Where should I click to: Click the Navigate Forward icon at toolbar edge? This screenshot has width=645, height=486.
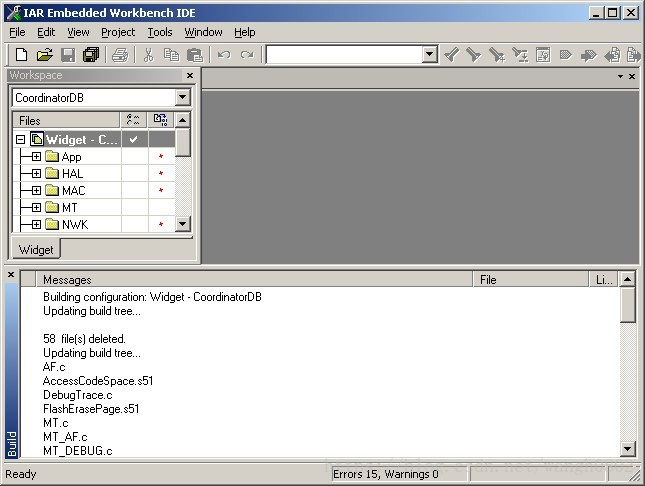pyautogui.click(x=633, y=54)
